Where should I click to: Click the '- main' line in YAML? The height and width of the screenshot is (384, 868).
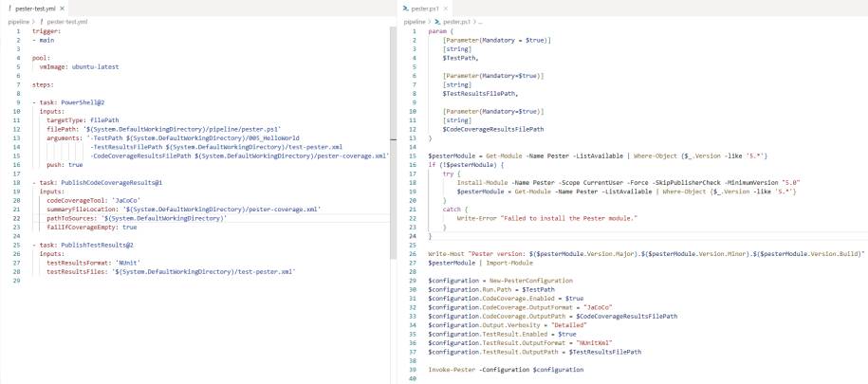[43, 40]
